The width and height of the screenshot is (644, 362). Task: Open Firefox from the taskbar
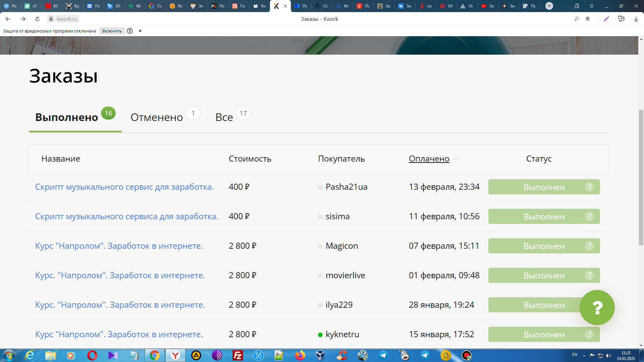[x=300, y=355]
